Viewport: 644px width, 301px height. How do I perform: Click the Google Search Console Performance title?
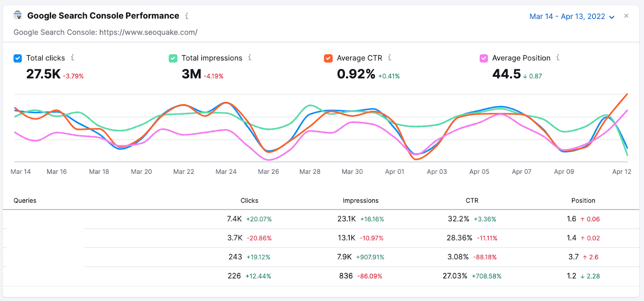[x=103, y=16]
